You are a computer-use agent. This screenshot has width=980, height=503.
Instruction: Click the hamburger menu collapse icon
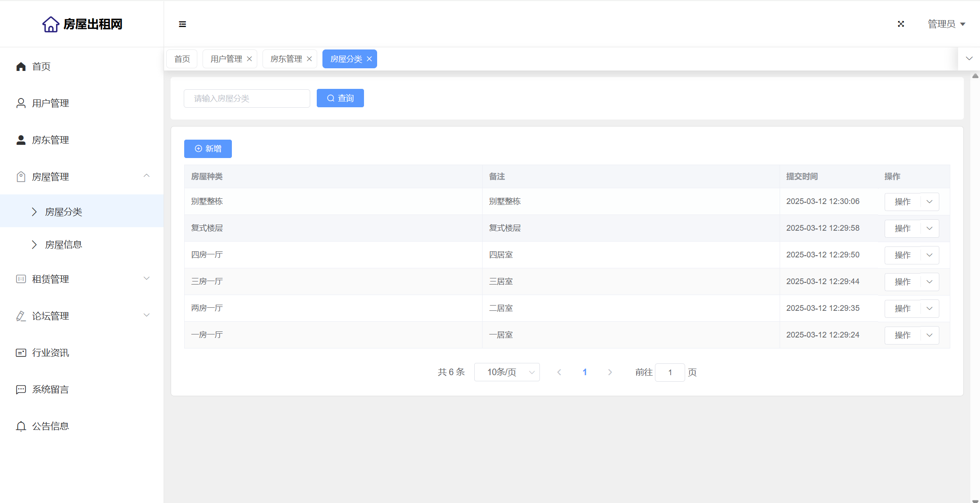[x=182, y=24]
